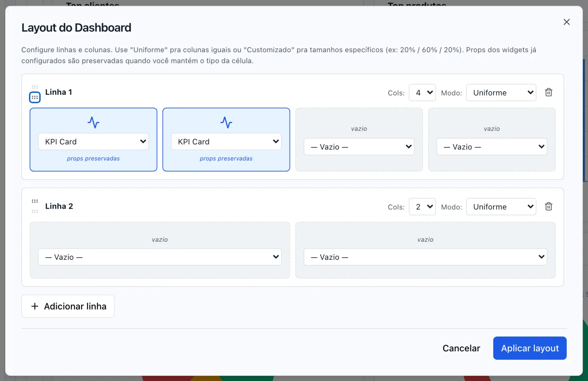
Task: Click the pulse icon in the first KPI Card cell
Action: pos(93,122)
